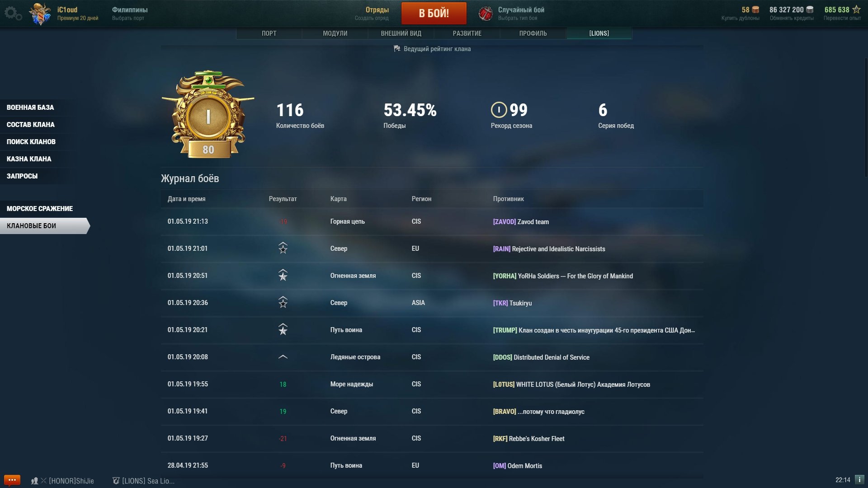Click Перевести опыт link
The height and width of the screenshot is (488, 868).
coord(842,18)
